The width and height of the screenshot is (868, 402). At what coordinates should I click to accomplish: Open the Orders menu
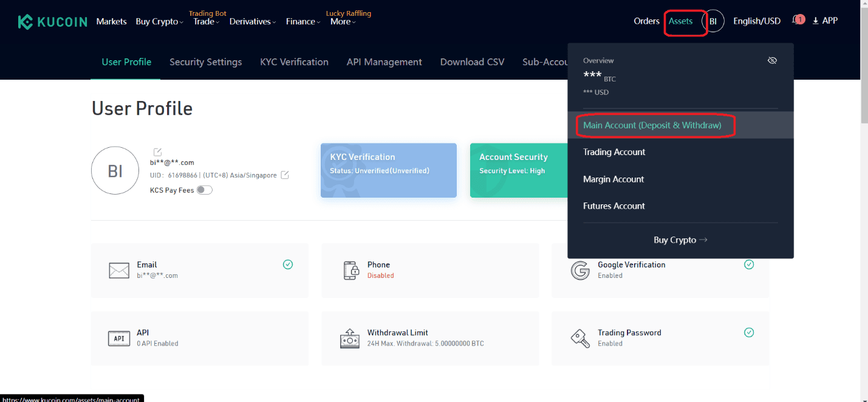click(646, 21)
